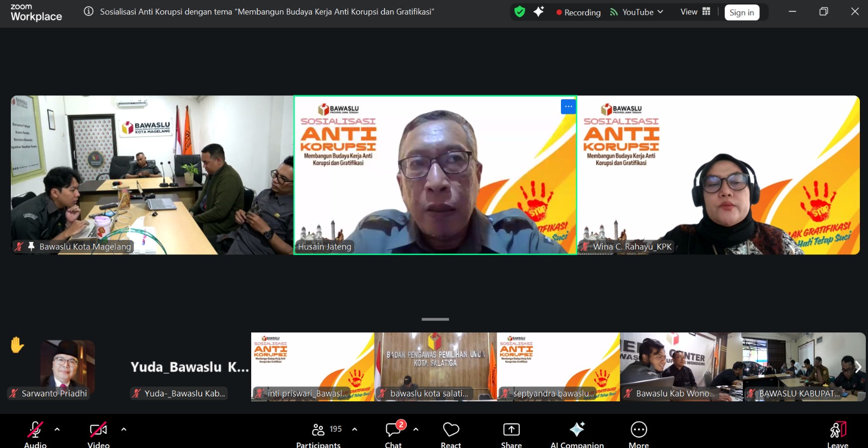This screenshot has height=448, width=868.
Task: Open the React emoji menu
Action: click(x=451, y=434)
